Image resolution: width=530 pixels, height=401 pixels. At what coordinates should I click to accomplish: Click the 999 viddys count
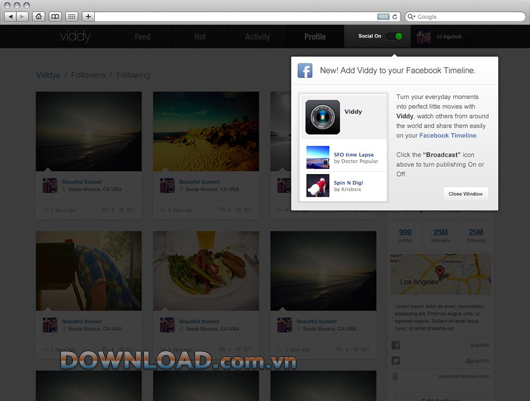click(x=405, y=235)
